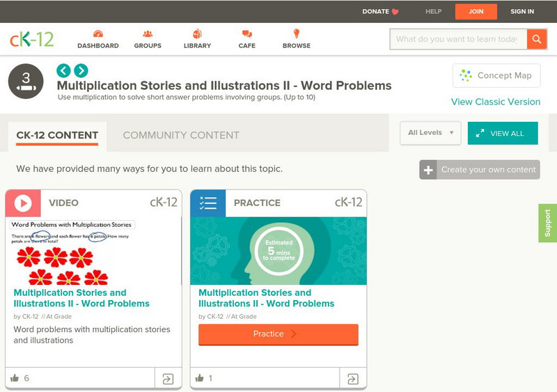557x392 pixels.
Task: Like the practice card thumbs up
Action: tap(200, 378)
